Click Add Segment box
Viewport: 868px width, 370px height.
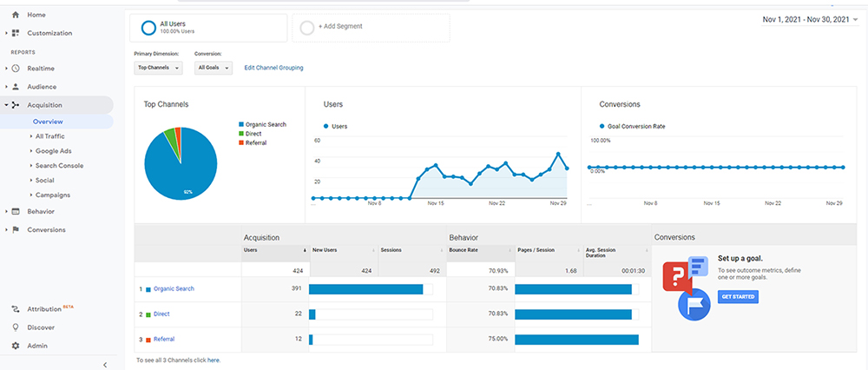[x=371, y=28]
